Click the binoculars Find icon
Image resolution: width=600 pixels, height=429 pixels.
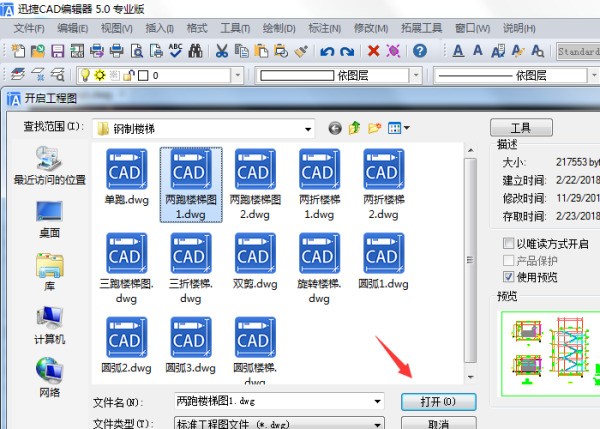click(196, 51)
